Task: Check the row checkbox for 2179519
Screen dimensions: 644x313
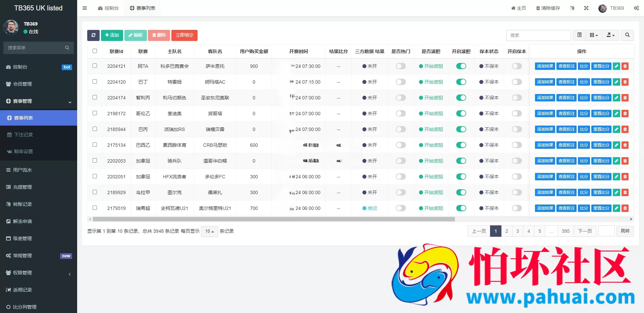Action: click(x=95, y=208)
